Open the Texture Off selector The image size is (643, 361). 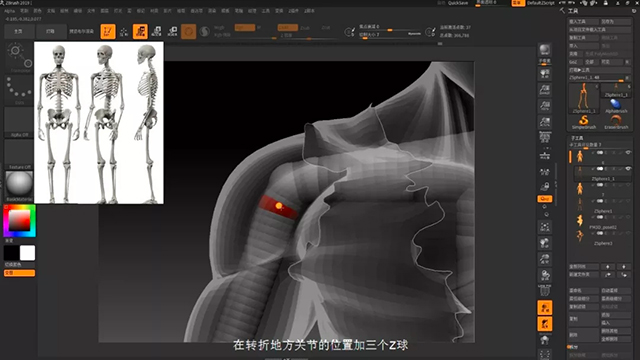(x=19, y=154)
